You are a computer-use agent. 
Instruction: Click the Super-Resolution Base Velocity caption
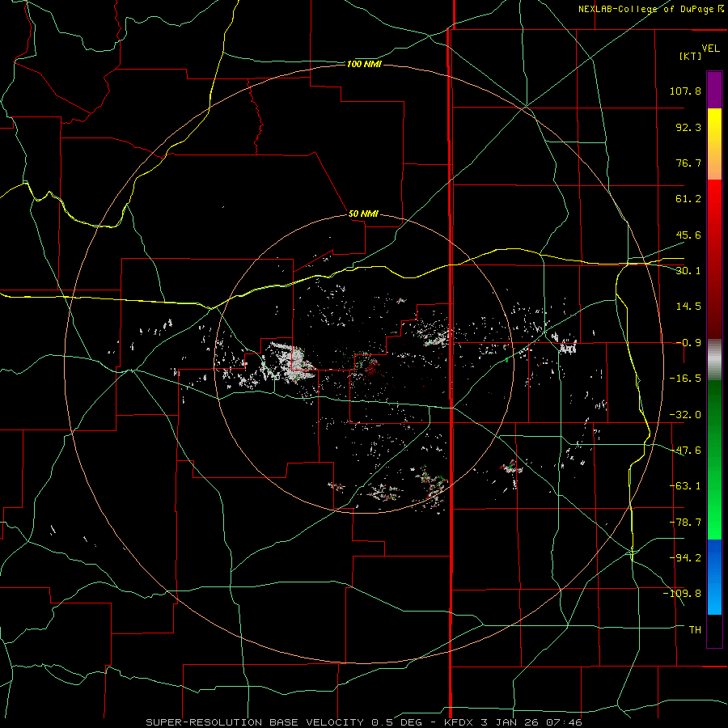[x=363, y=722]
